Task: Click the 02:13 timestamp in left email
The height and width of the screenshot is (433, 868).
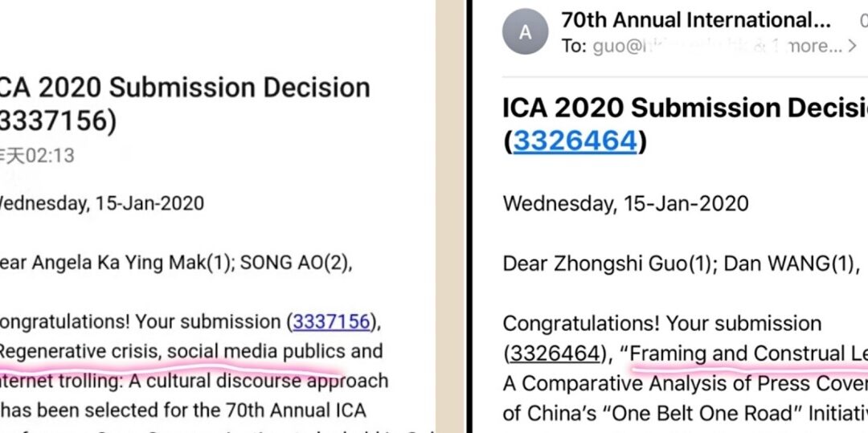Action: (51, 156)
